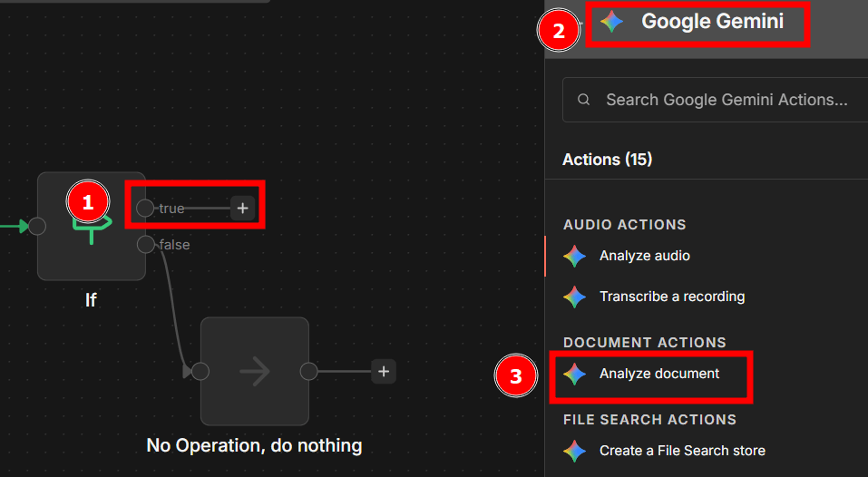The image size is (868, 477).
Task: Click the input connector of No Operation node
Action: click(200, 371)
